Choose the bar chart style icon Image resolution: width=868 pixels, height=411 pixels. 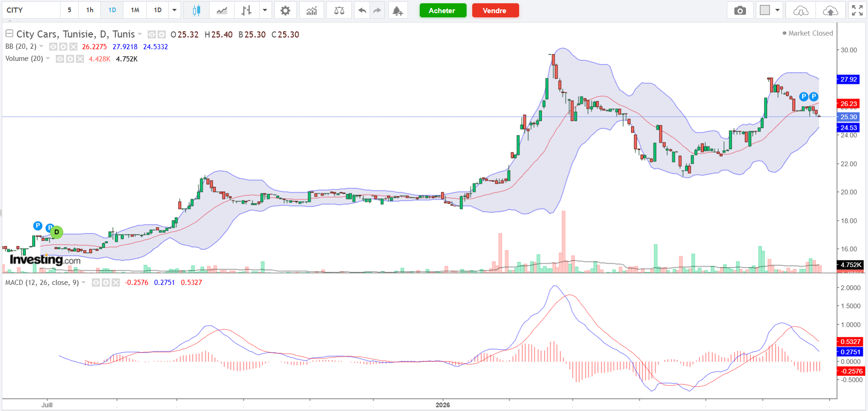coord(247,10)
